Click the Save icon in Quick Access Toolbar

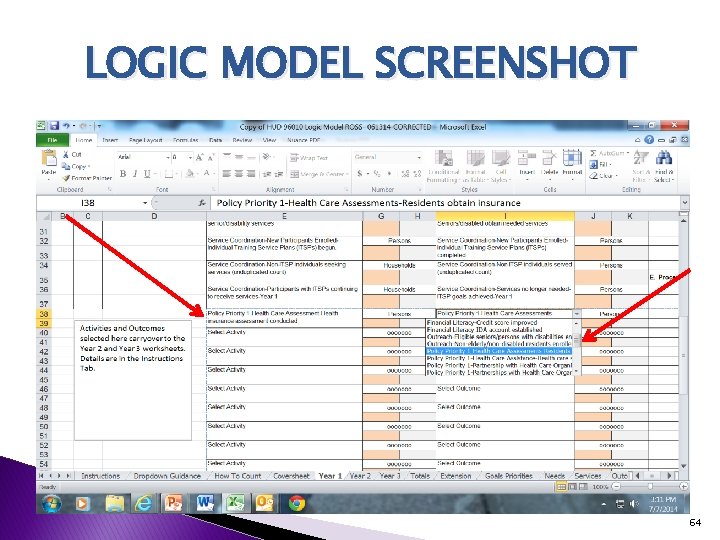(55, 126)
